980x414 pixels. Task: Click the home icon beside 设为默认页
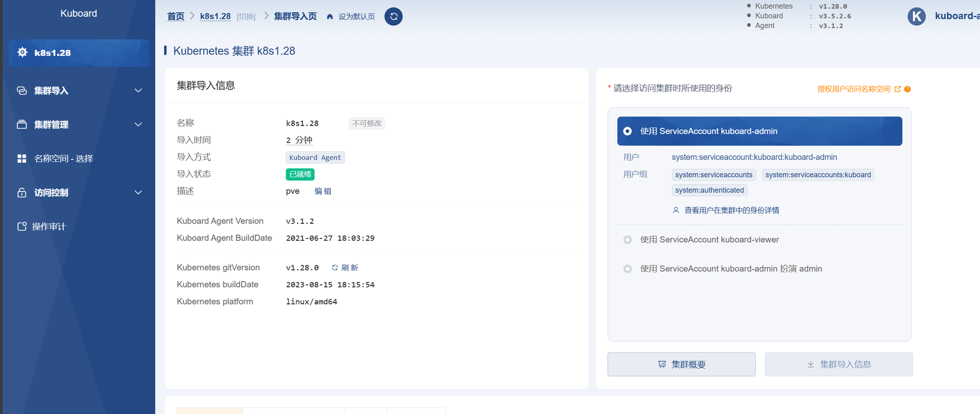pyautogui.click(x=330, y=17)
